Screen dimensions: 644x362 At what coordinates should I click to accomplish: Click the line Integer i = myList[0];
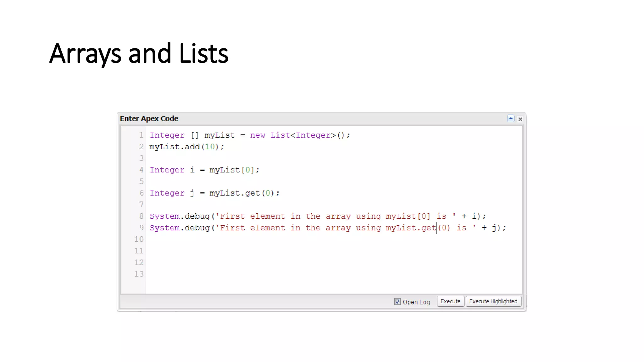[x=204, y=170]
